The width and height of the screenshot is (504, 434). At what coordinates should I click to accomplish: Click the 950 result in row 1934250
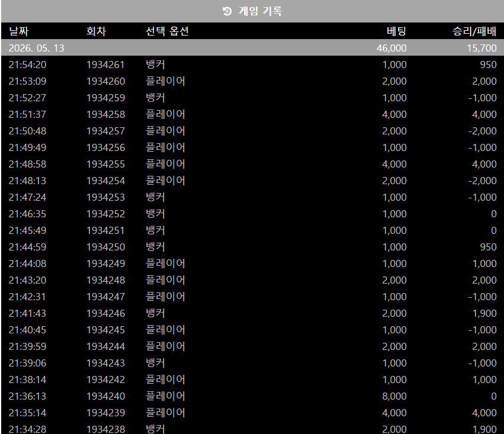(x=488, y=247)
